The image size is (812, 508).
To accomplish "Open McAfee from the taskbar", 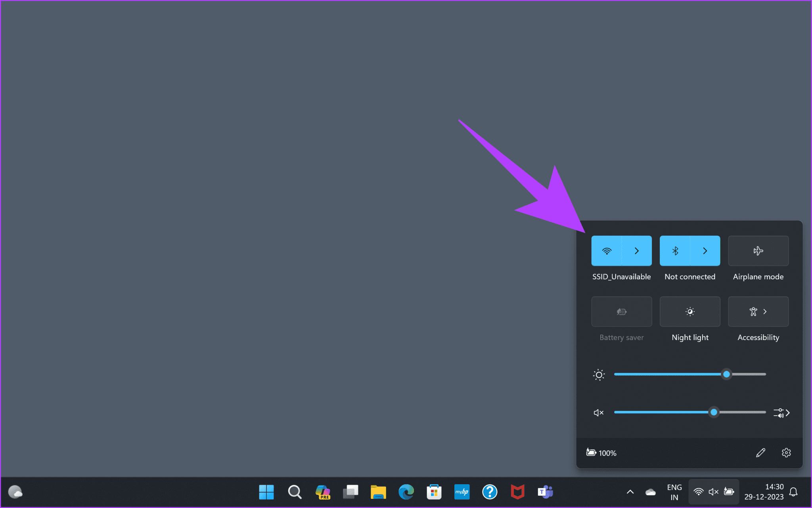I will [x=517, y=492].
